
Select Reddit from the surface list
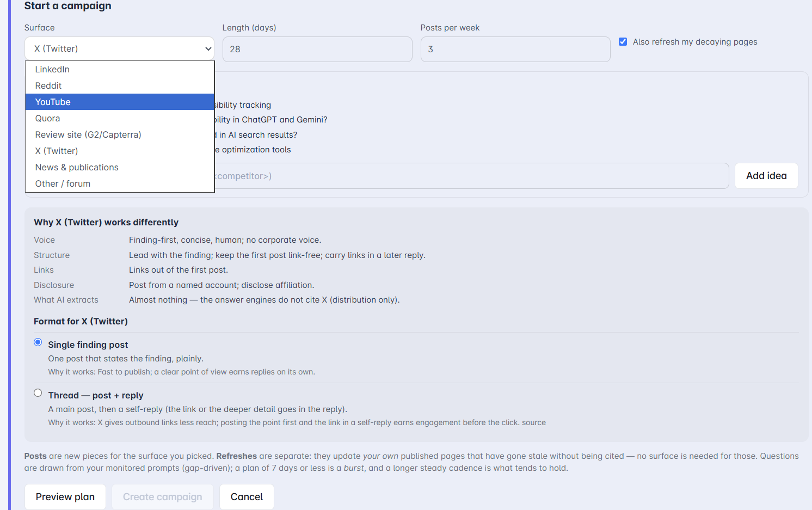(x=120, y=85)
